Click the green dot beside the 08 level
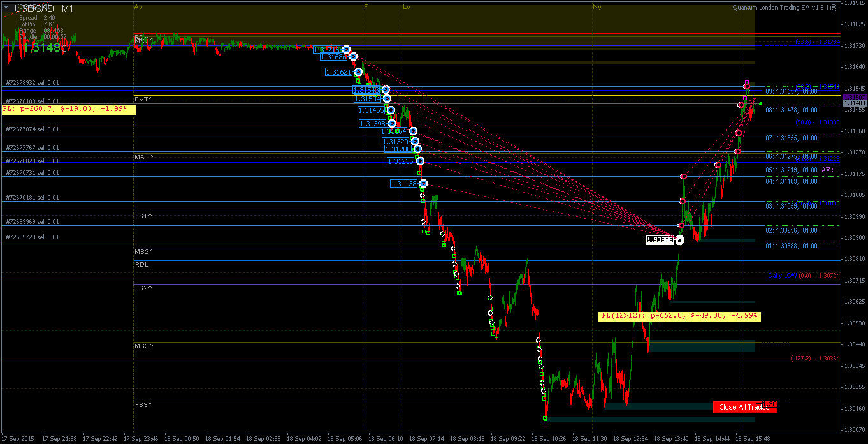 click(x=760, y=103)
